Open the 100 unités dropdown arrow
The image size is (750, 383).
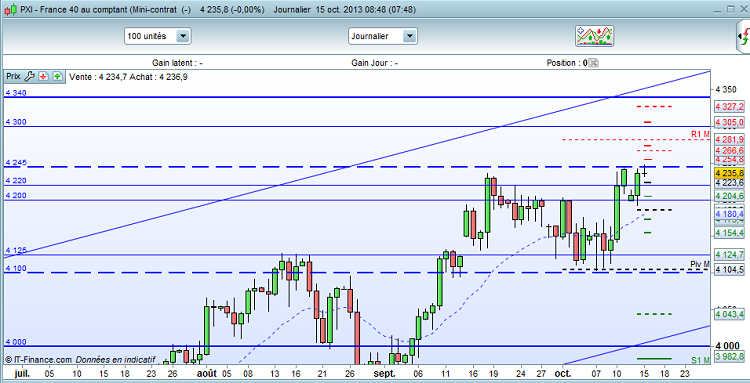coord(183,36)
